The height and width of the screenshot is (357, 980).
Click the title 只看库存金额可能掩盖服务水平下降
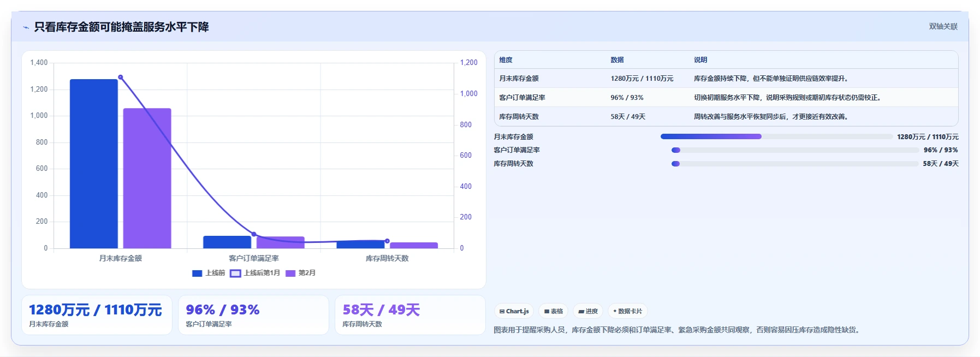point(121,27)
